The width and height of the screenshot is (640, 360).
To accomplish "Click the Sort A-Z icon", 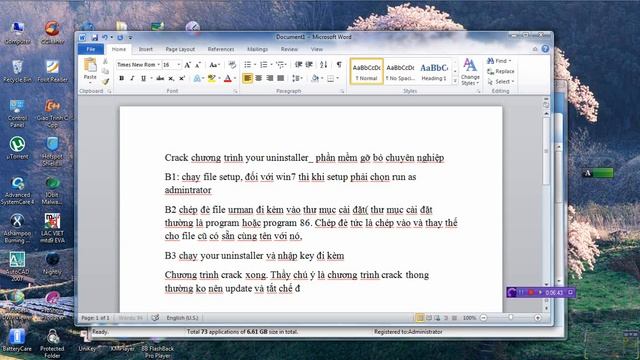I will pyautogui.click(x=324, y=65).
